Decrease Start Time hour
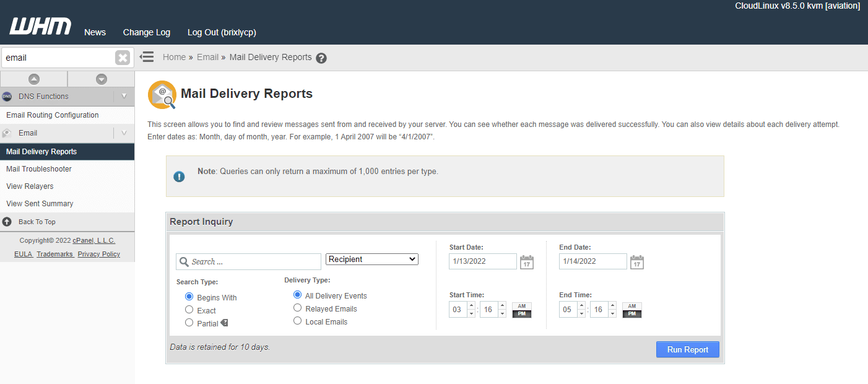The width and height of the screenshot is (868, 384). coord(471,313)
